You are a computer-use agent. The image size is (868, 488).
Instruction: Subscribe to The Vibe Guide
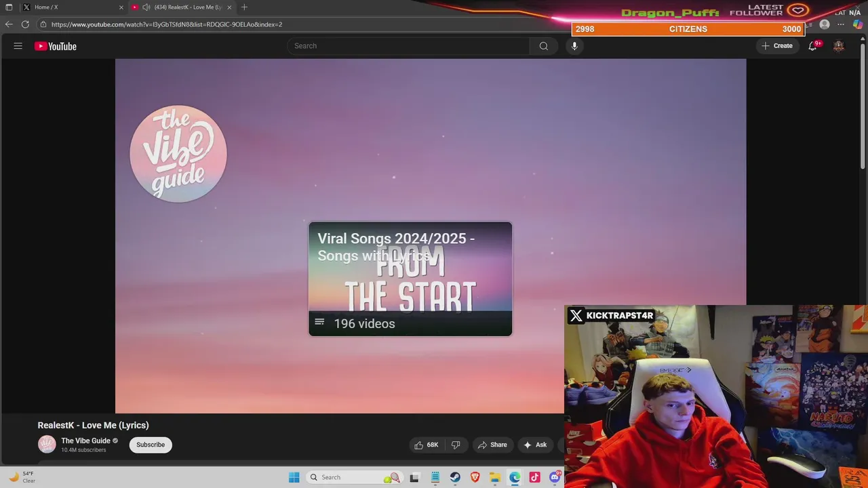(x=151, y=445)
